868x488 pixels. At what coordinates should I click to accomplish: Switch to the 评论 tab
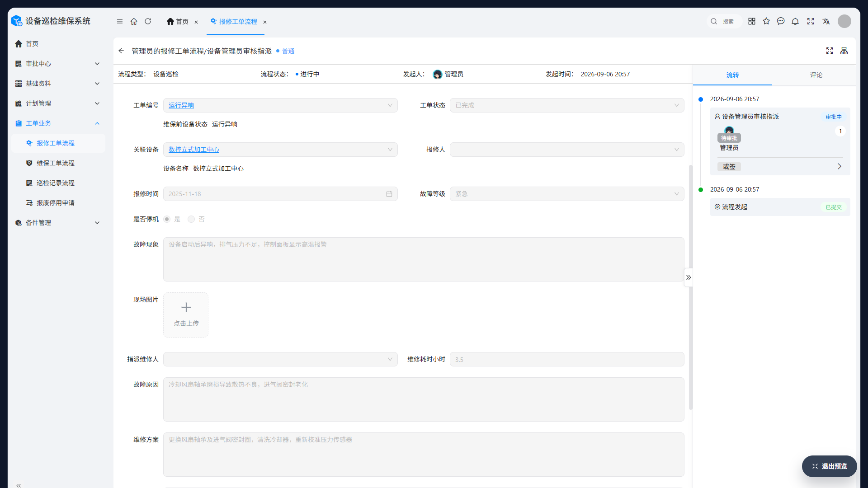[816, 75]
